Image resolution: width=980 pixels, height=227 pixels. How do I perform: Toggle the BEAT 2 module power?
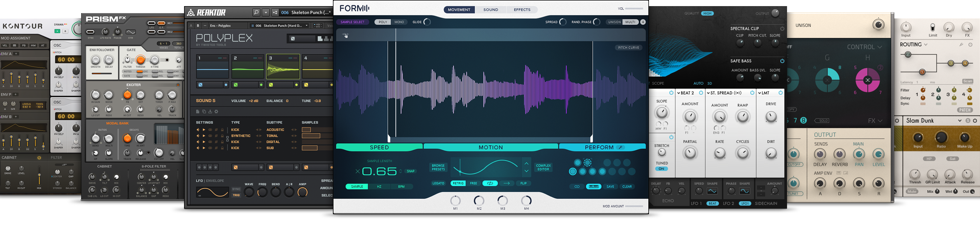pos(701,93)
